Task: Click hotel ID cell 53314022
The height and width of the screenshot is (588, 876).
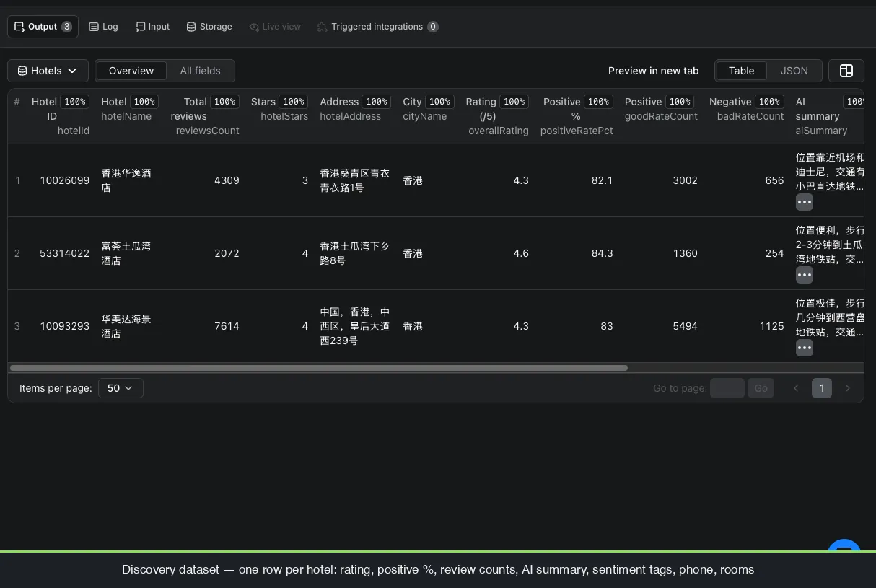Action: (65, 253)
